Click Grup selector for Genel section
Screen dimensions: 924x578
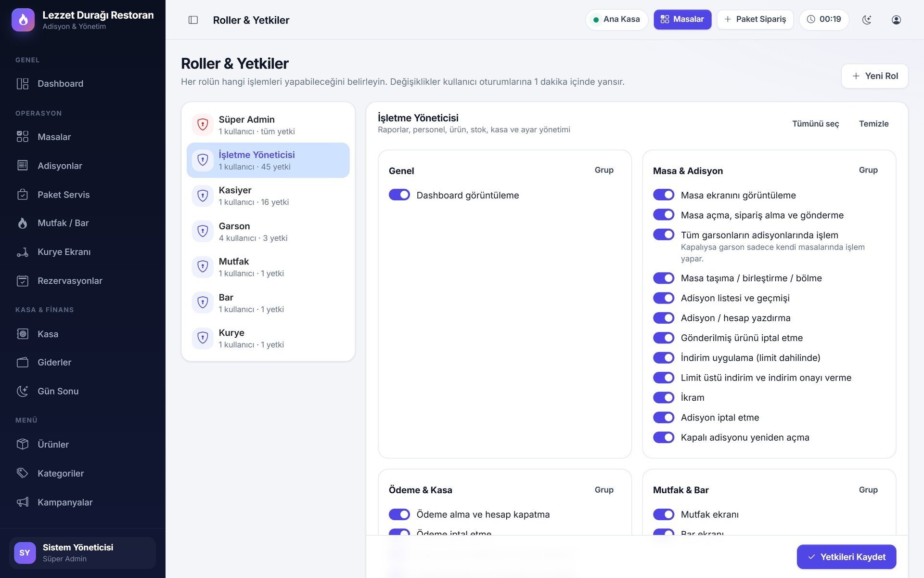coord(604,170)
